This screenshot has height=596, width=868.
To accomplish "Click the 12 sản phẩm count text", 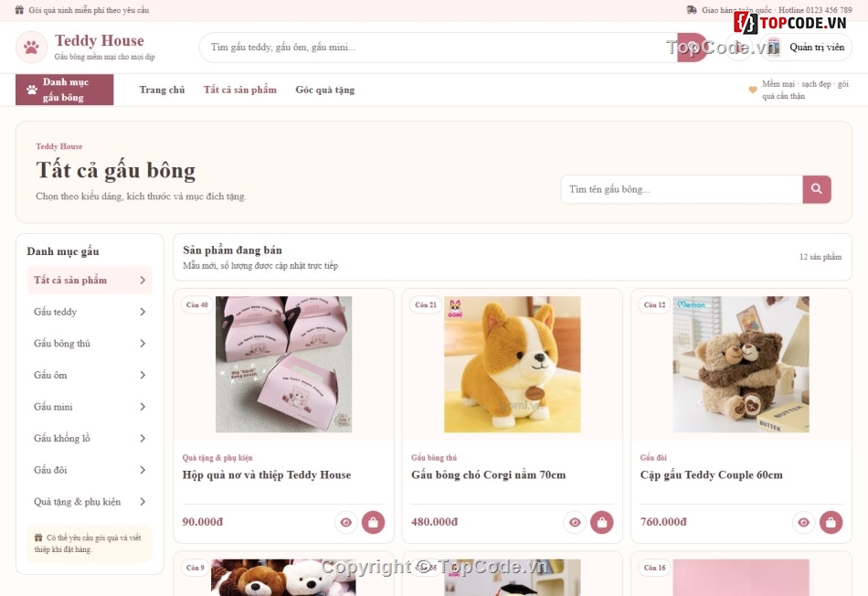I will click(x=820, y=257).
